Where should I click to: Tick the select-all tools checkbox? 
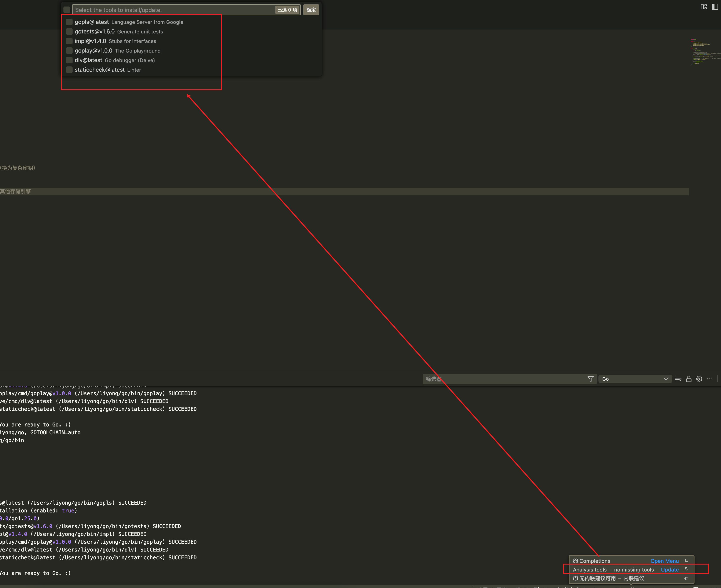67,10
